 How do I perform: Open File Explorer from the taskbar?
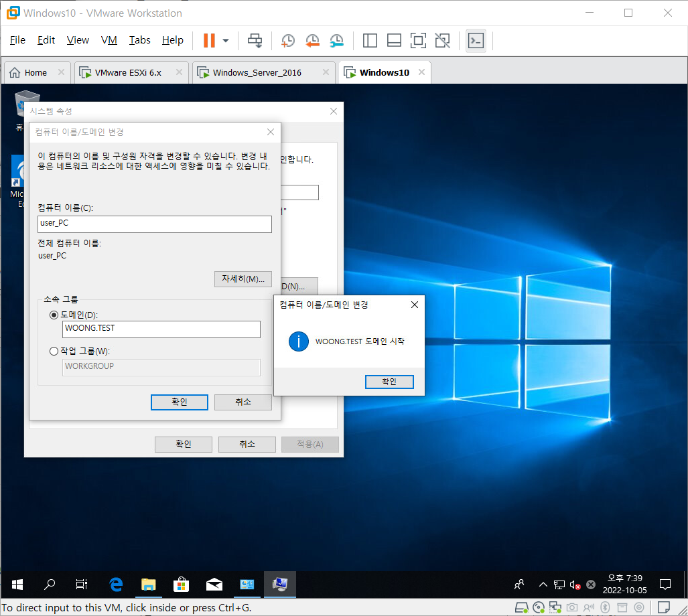click(x=148, y=584)
